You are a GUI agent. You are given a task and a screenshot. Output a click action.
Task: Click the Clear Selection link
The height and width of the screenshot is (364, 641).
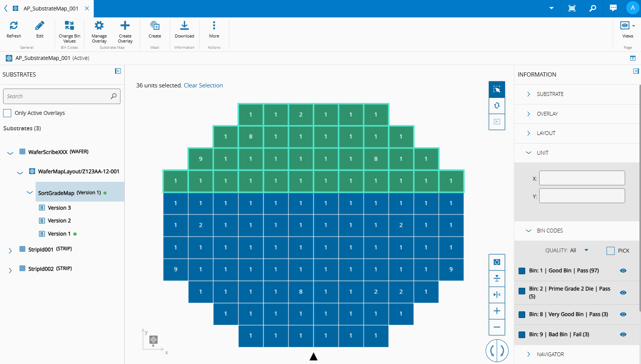[x=203, y=85]
